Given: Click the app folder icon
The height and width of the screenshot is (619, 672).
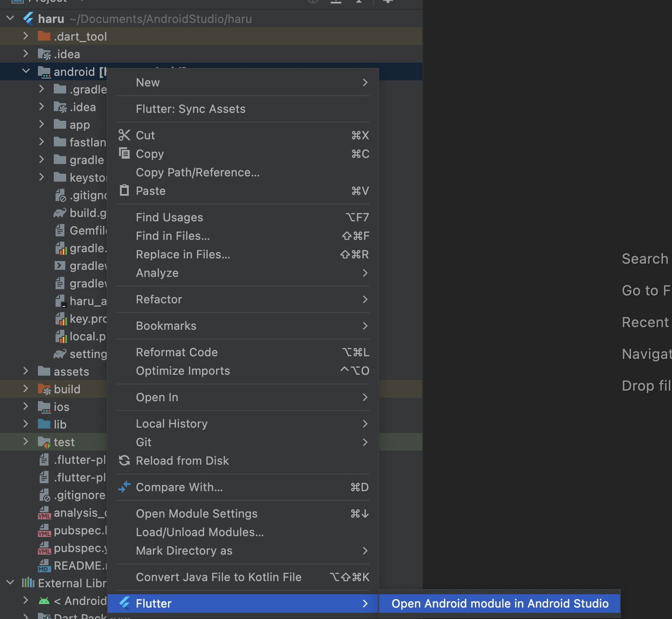Looking at the screenshot, I should 60,124.
